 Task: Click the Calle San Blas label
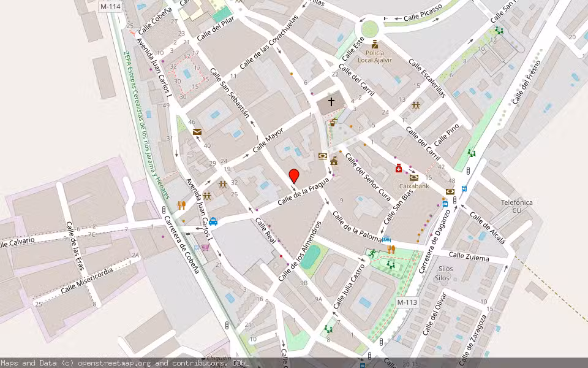[x=398, y=207]
